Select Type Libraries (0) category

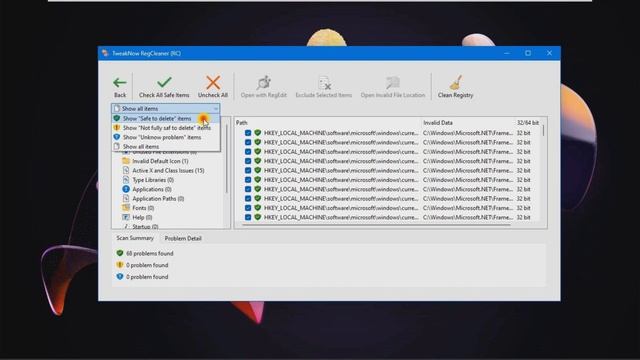click(x=153, y=180)
